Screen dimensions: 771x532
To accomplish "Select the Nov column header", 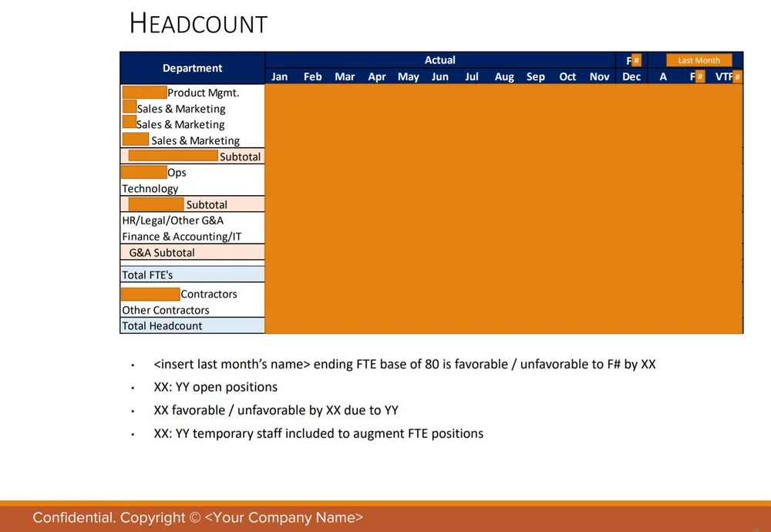I will point(599,76).
